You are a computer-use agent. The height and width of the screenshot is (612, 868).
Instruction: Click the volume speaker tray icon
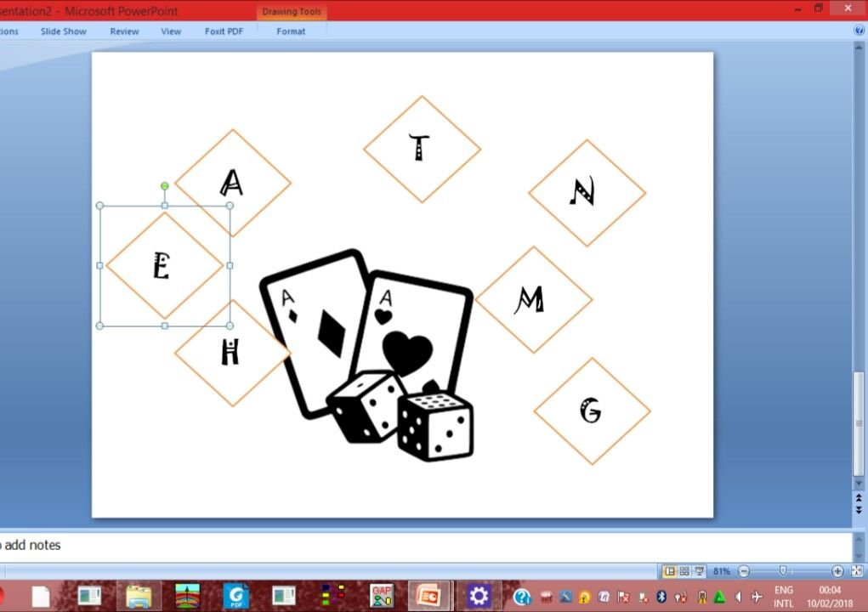738,597
